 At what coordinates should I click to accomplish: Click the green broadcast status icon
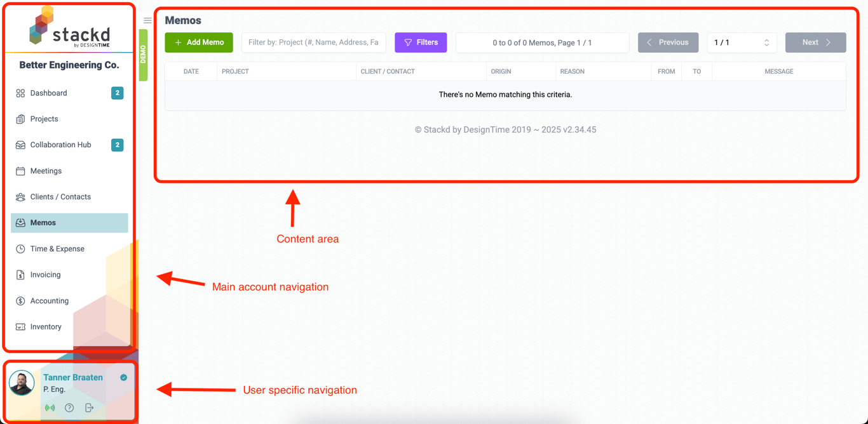point(50,407)
